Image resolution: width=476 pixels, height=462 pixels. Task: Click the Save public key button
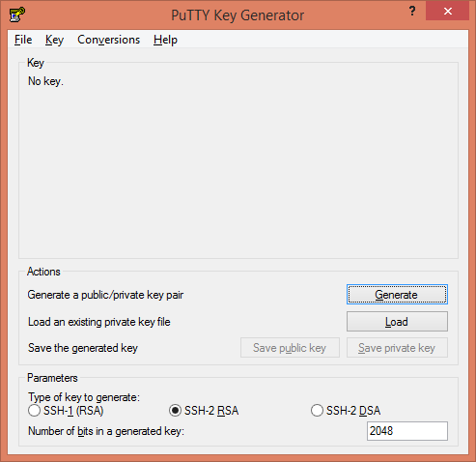coord(290,348)
